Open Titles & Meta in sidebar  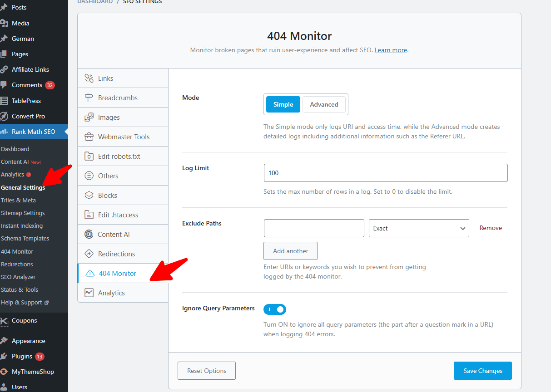pos(18,200)
